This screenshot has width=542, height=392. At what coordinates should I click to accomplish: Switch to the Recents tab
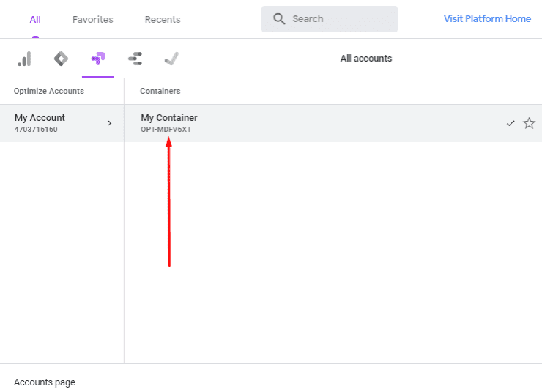pyautogui.click(x=163, y=19)
